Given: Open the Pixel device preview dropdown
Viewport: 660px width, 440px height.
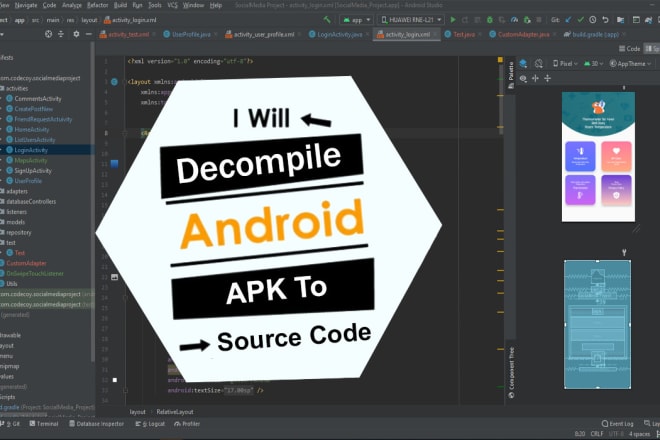Looking at the screenshot, I should [565, 64].
